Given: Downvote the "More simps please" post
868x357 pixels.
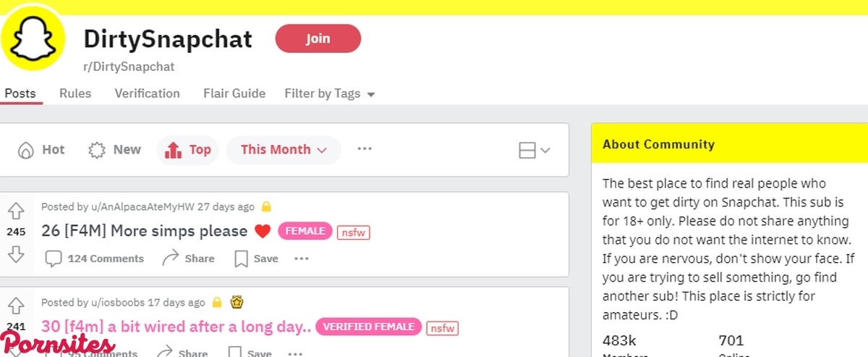Looking at the screenshot, I should click(16, 253).
